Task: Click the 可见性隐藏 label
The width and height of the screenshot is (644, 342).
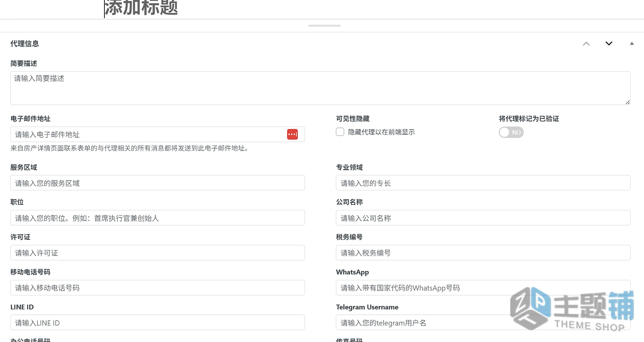Action: (353, 119)
